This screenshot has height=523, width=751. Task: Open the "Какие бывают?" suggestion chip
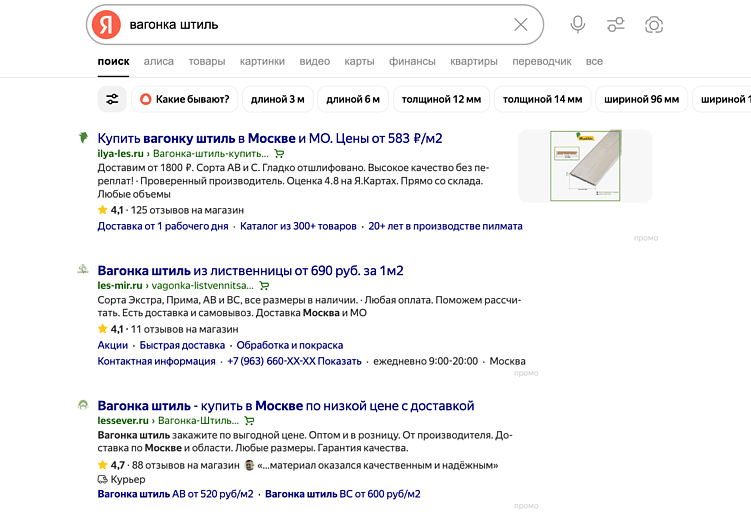(184, 99)
